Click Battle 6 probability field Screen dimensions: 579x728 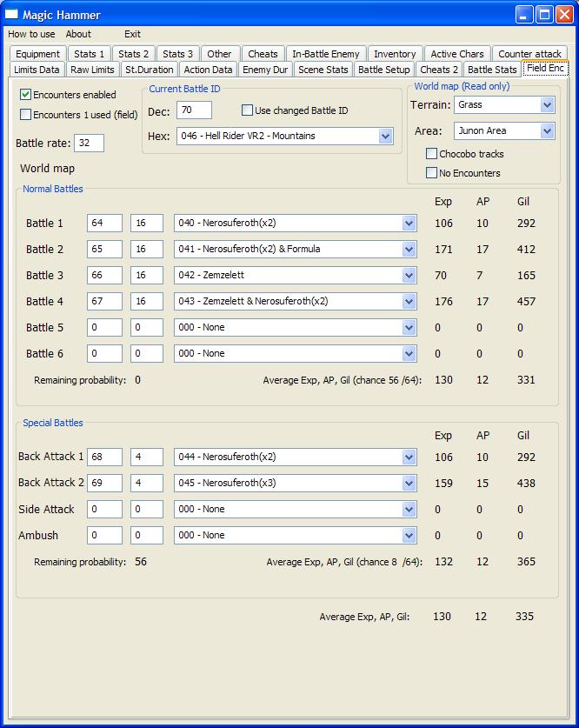pyautogui.click(x=147, y=353)
